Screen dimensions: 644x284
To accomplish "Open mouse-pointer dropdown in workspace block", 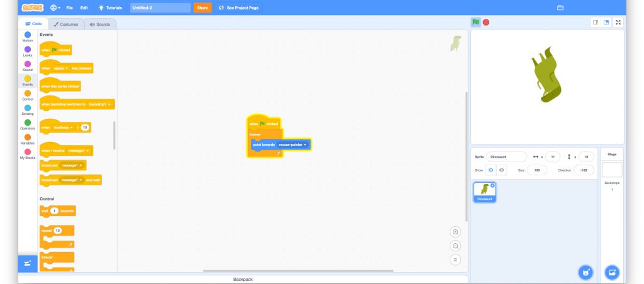I will click(292, 145).
